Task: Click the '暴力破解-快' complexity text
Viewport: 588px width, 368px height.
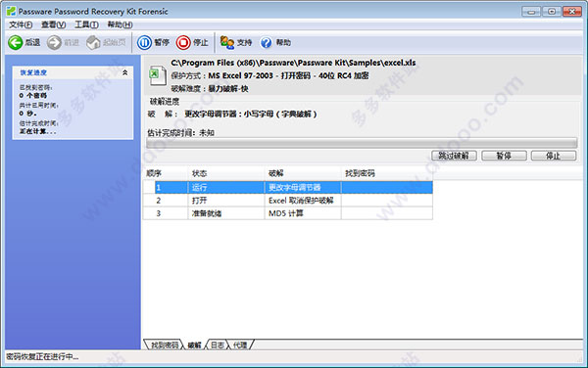Action: pyautogui.click(x=228, y=89)
